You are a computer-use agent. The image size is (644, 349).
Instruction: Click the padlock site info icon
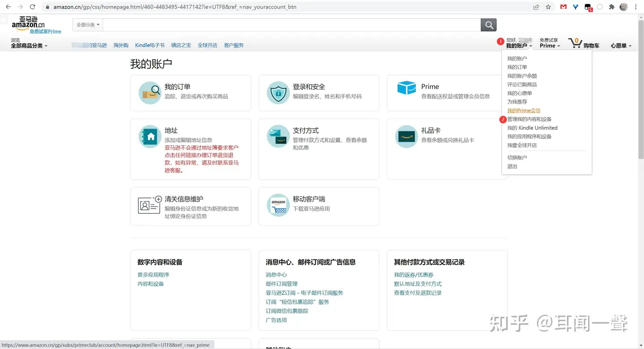(47, 7)
